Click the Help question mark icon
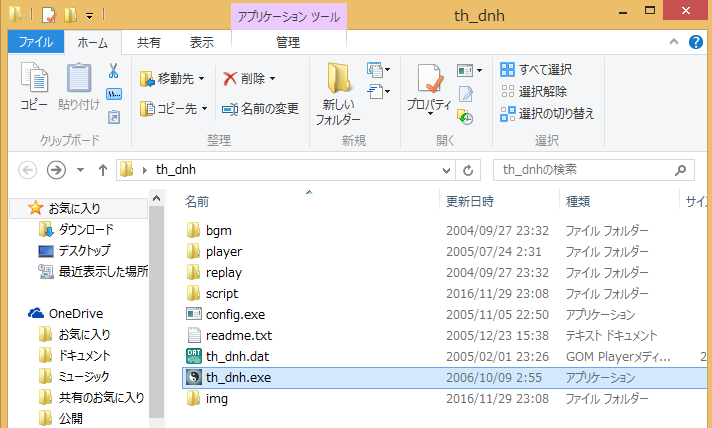Viewport: 712px width, 428px height. [x=696, y=42]
